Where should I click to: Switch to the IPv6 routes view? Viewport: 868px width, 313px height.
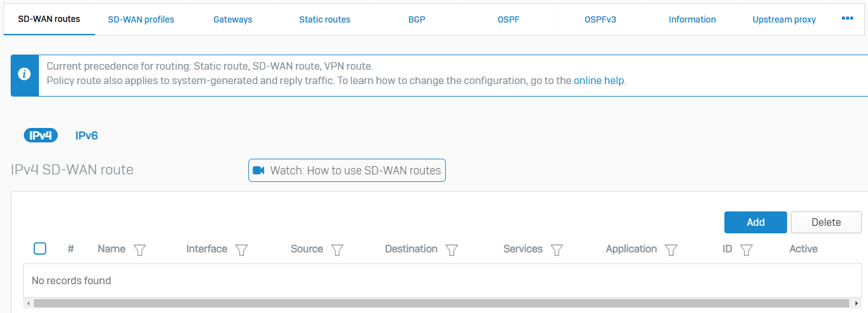point(87,135)
